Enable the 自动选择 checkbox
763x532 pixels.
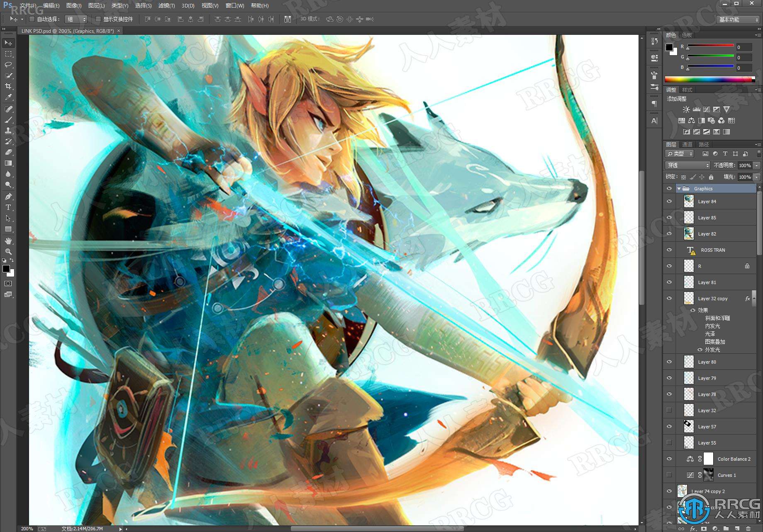[x=32, y=19]
